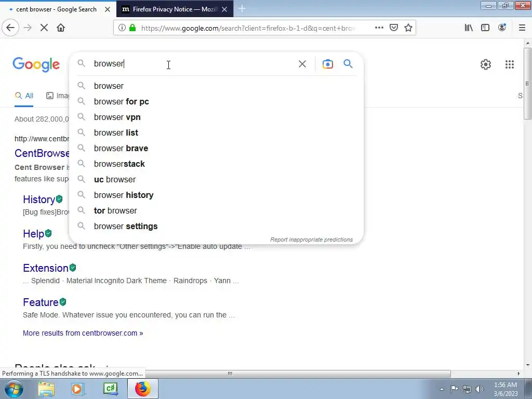Open Windows Explorer from taskbar

click(x=46, y=389)
